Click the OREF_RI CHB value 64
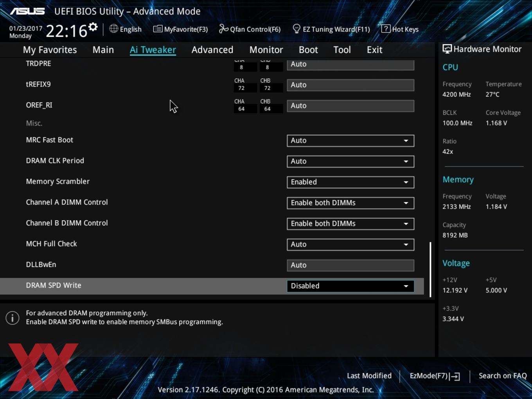The image size is (532, 399). pos(267,109)
